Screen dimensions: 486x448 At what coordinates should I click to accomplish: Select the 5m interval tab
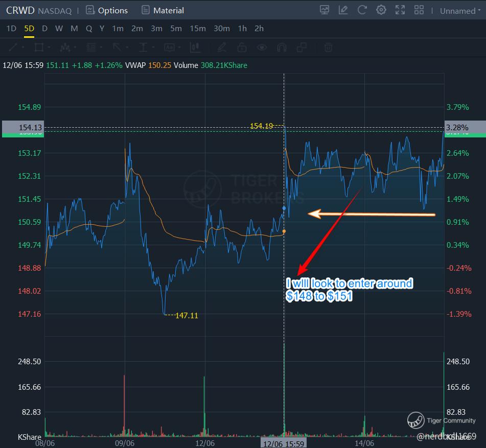(x=176, y=29)
